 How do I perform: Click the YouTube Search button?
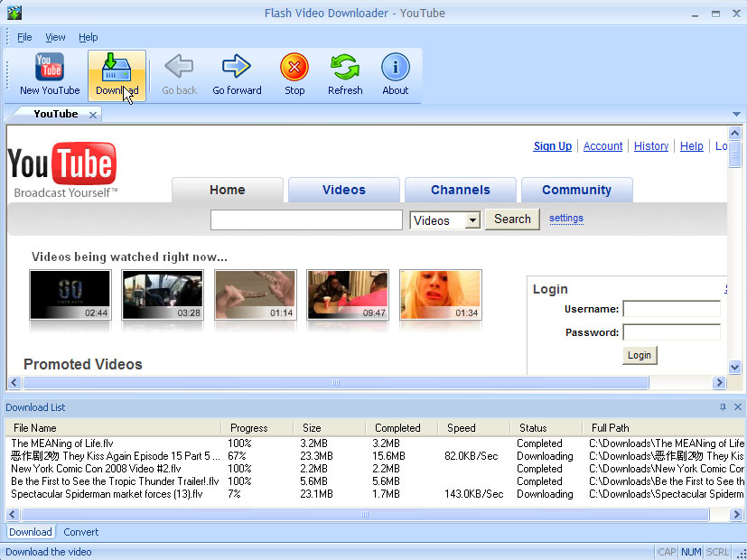(x=512, y=219)
